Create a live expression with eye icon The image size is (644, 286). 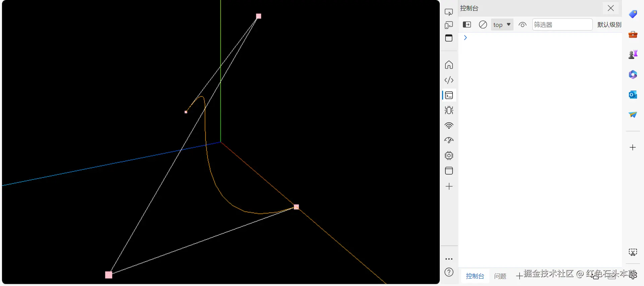pyautogui.click(x=522, y=25)
